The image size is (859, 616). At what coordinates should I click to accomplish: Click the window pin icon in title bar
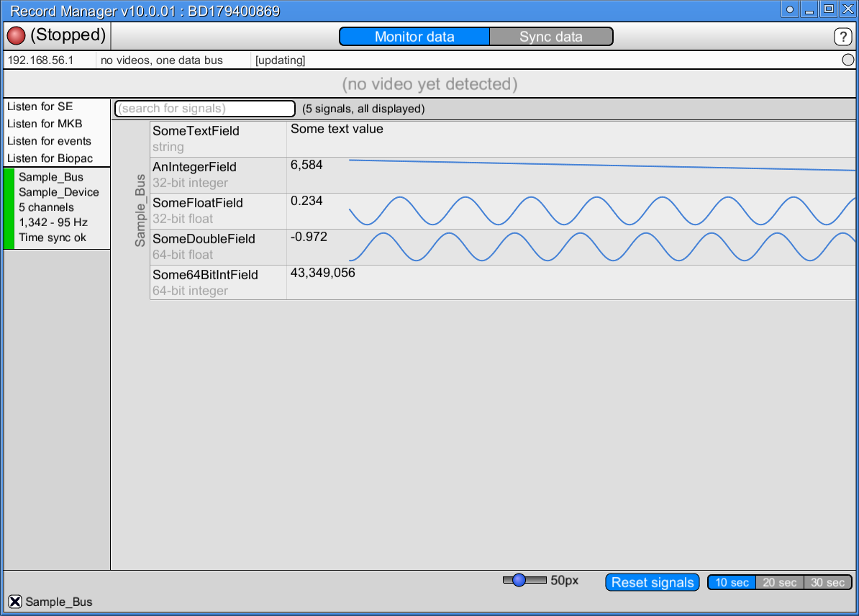click(789, 9)
